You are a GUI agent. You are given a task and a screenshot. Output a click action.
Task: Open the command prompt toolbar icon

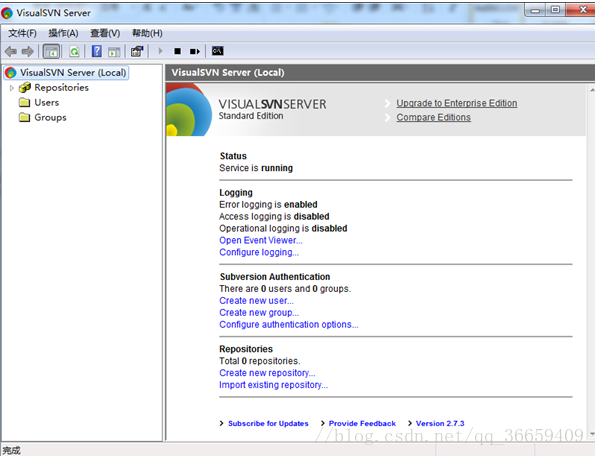(217, 51)
